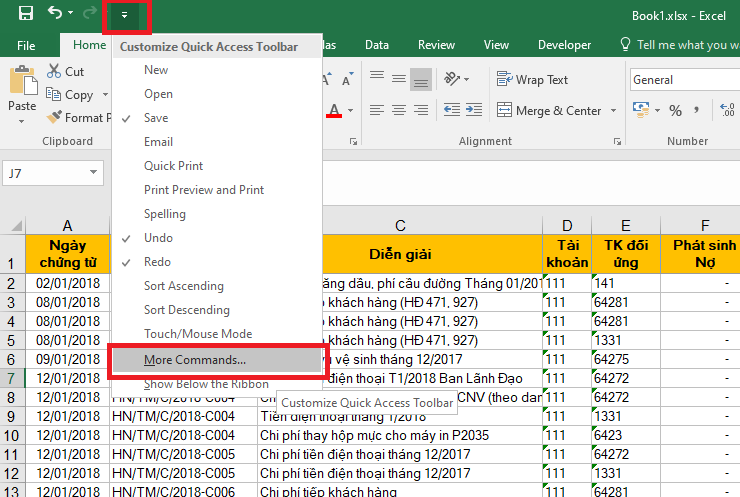This screenshot has height=497, width=740.
Task: Open the File tab
Action: tap(26, 45)
